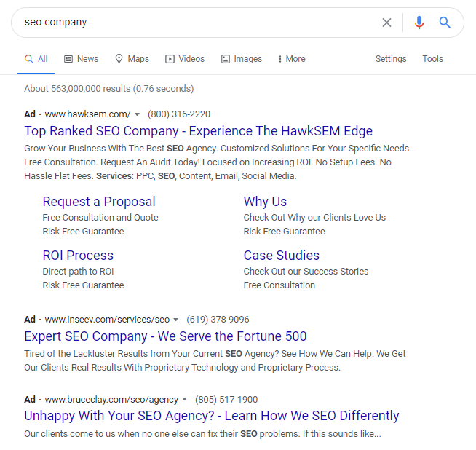Click into the search field containing 'seo company'
The width and height of the screenshot is (476, 450).
[197, 23]
